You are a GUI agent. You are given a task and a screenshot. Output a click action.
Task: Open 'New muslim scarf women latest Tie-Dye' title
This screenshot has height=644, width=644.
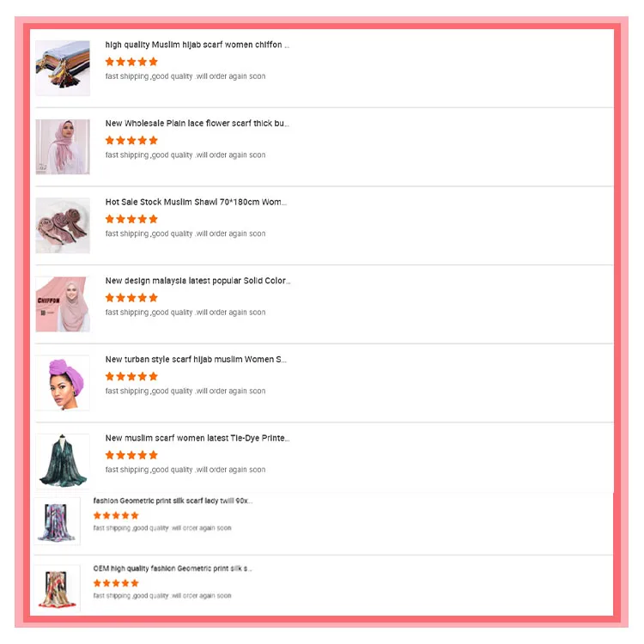tap(197, 438)
